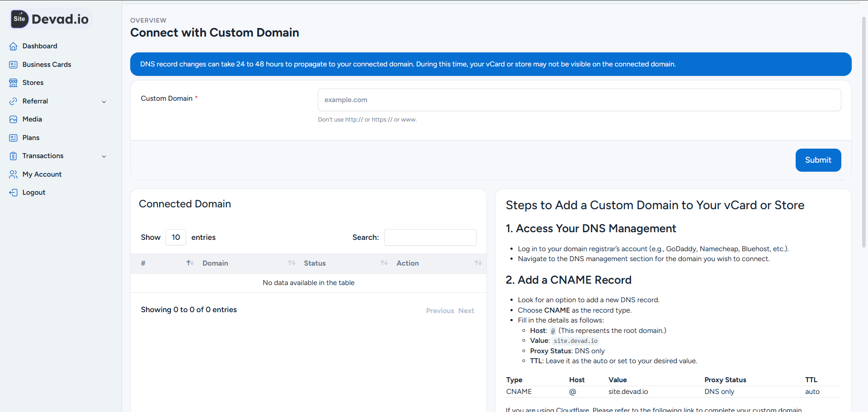
Task: Click the Previous pagination control
Action: pos(439,310)
